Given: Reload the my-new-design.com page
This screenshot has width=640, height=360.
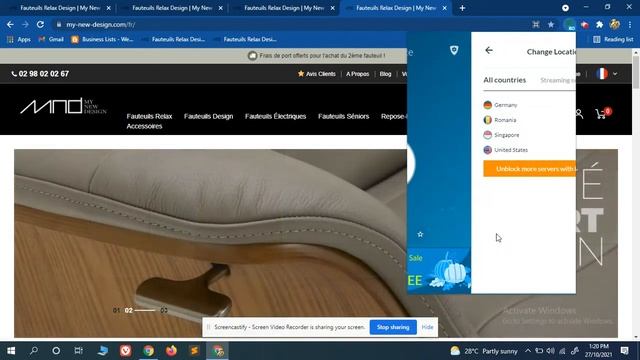Looking at the screenshot, I should (40, 24).
